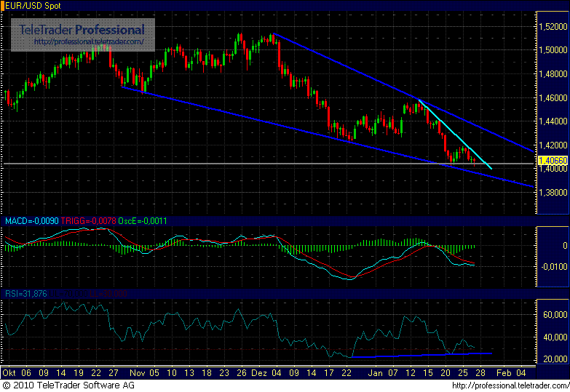Click the date label 06 on the time axis
570x392 pixels.
[x=26, y=373]
